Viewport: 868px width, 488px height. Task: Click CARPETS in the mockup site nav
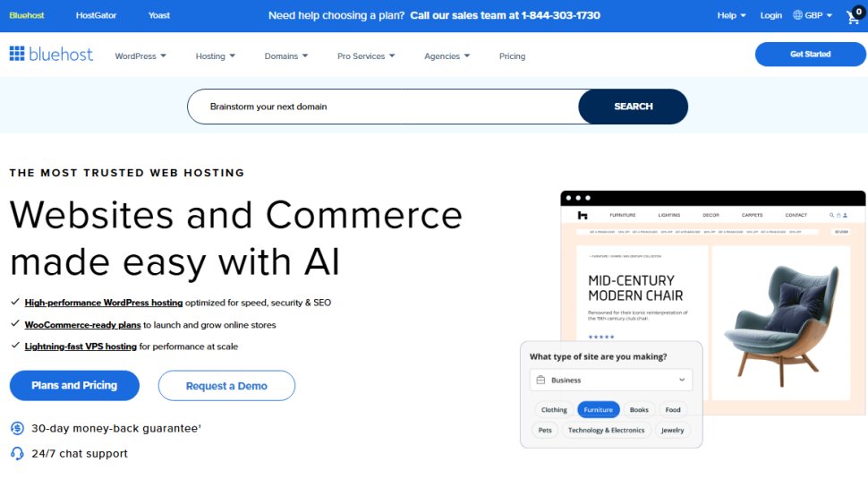(x=753, y=215)
